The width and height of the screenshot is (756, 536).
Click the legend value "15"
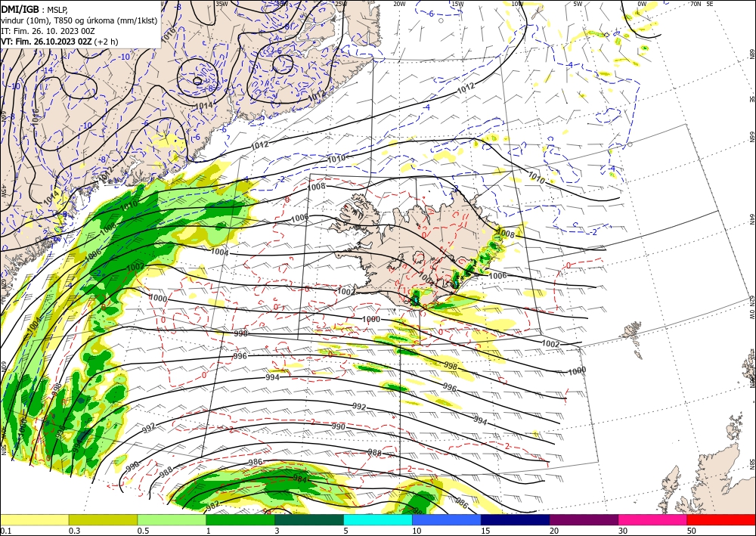(485, 531)
